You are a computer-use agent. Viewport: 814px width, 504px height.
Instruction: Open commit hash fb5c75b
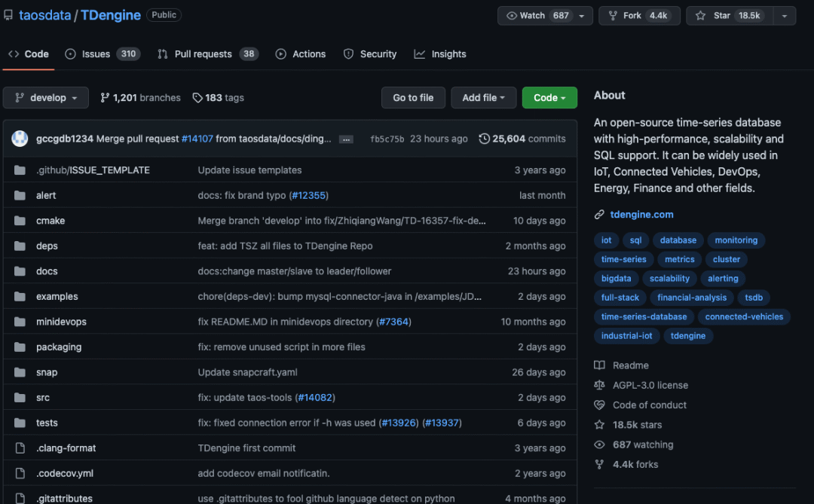pyautogui.click(x=387, y=139)
